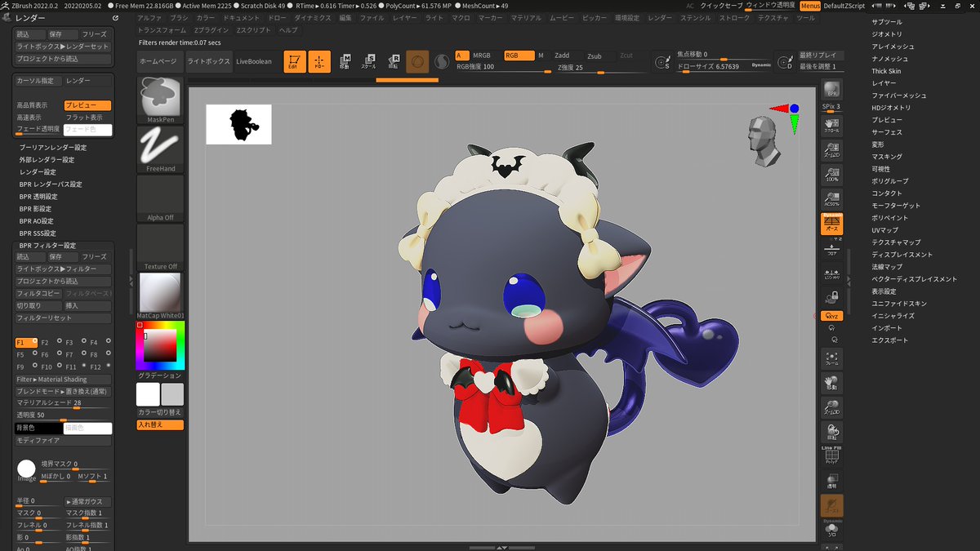Click the Scroll (スクロール) canvas icon
The width and height of the screenshot is (980, 551).
(x=831, y=124)
